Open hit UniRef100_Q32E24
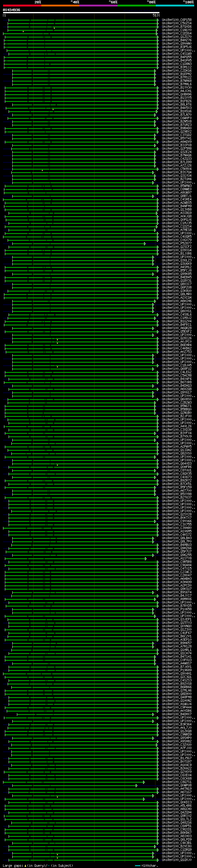Image resolution: width=197 pixels, height=868 pixels. (177, 151)
